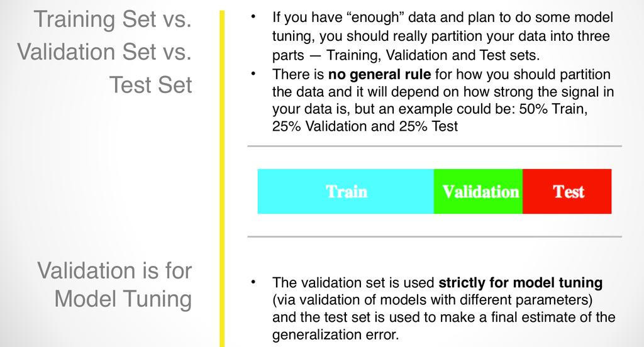The width and height of the screenshot is (644, 347).
Task: Click the yellow vertical divider bar
Action: (222, 179)
